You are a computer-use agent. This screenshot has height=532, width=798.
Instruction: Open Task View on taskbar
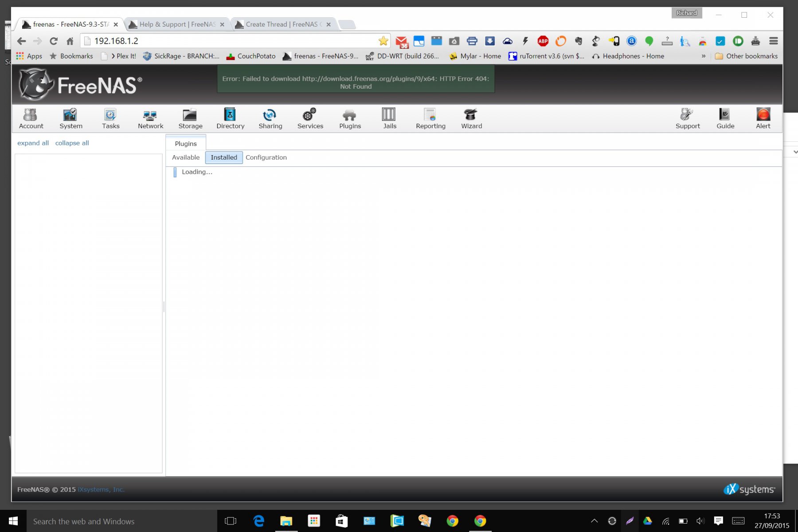pos(231,521)
